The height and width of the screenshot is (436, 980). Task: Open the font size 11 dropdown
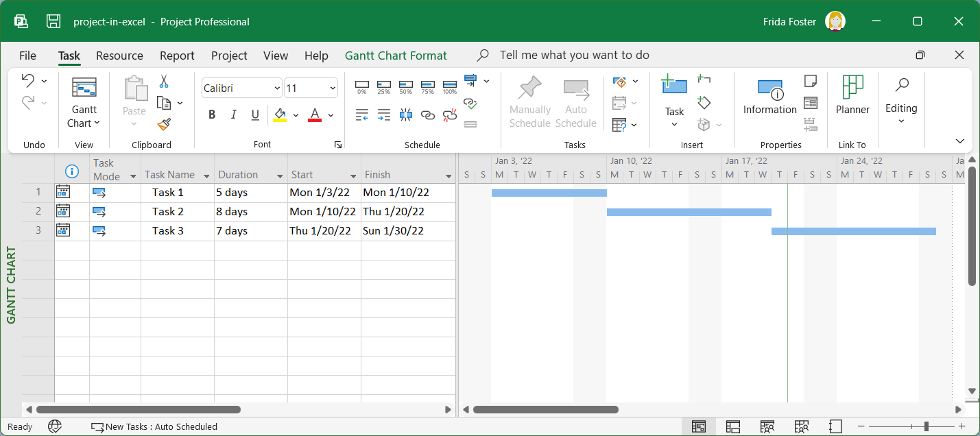click(x=333, y=88)
